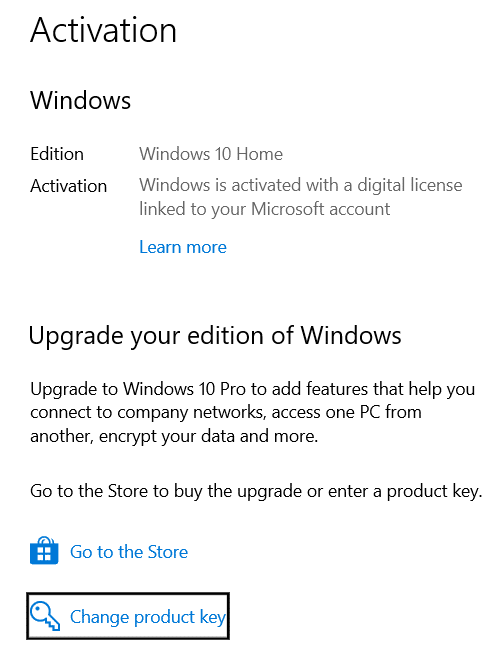Screen dimensions: 501x657
Task: Click the Microsoft Store shopping bag icon
Action: 44,551
